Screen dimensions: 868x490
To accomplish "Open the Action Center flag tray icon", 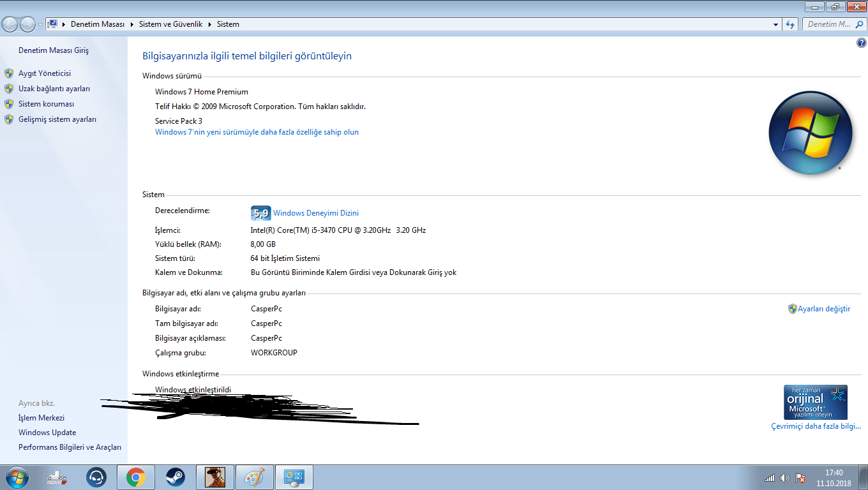I will tap(800, 478).
